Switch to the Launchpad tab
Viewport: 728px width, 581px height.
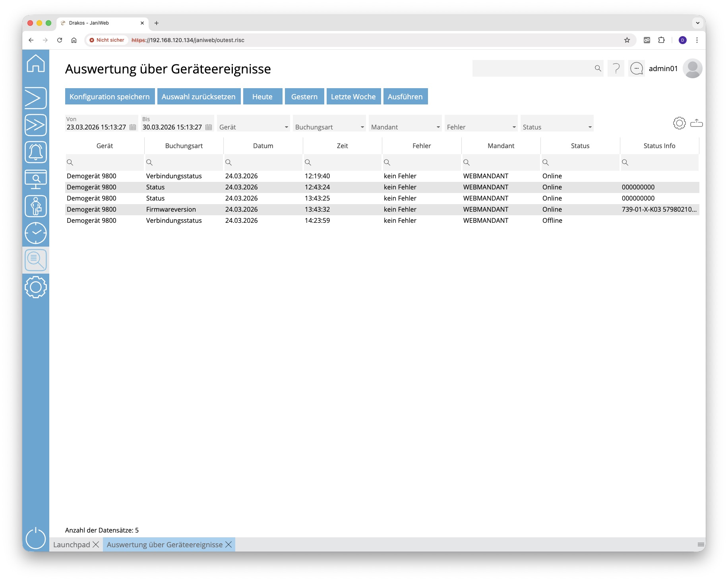(x=72, y=544)
